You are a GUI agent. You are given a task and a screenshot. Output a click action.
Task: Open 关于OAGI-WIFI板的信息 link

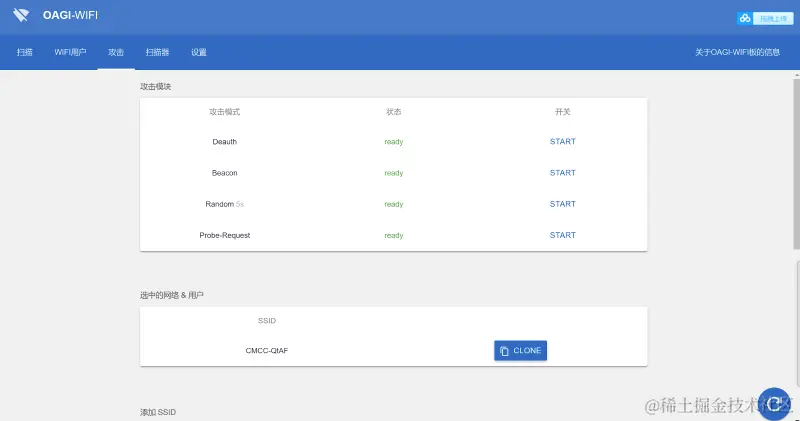[737, 52]
